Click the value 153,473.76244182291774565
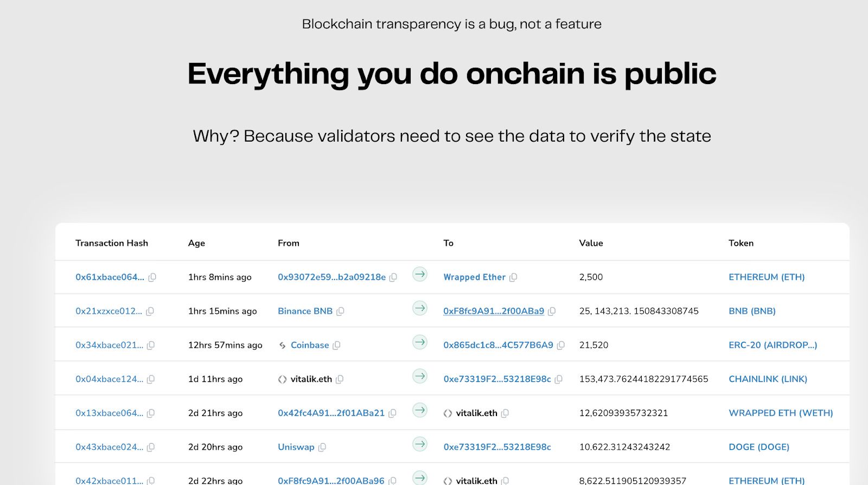Viewport: 868px width, 485px height. coord(644,379)
